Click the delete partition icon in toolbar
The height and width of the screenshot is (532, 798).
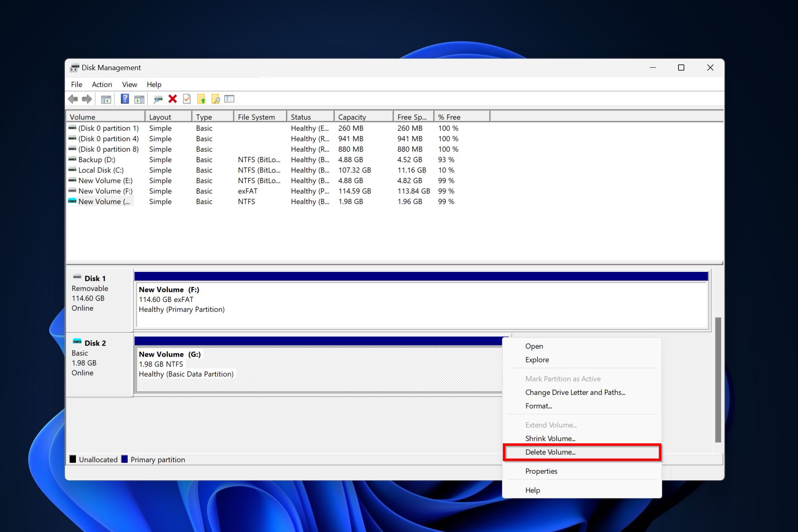[172, 99]
